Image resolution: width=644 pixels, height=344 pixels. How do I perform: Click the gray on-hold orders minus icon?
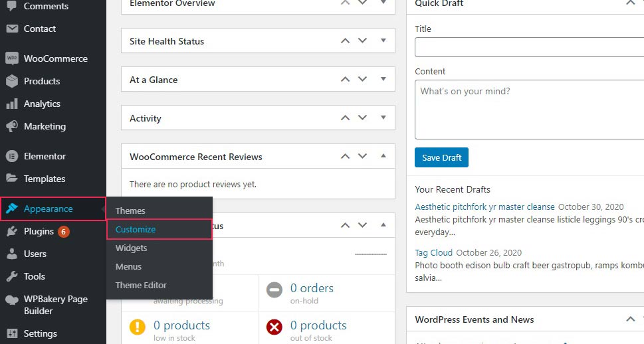(274, 290)
